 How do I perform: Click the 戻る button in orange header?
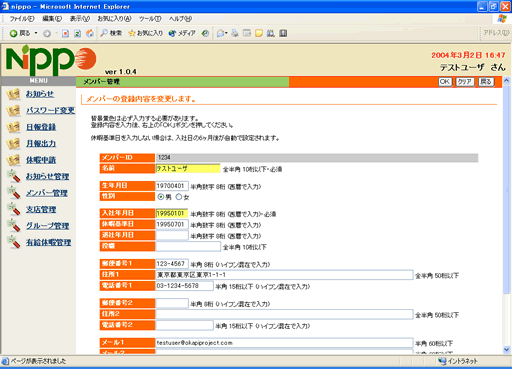pyautogui.click(x=486, y=82)
